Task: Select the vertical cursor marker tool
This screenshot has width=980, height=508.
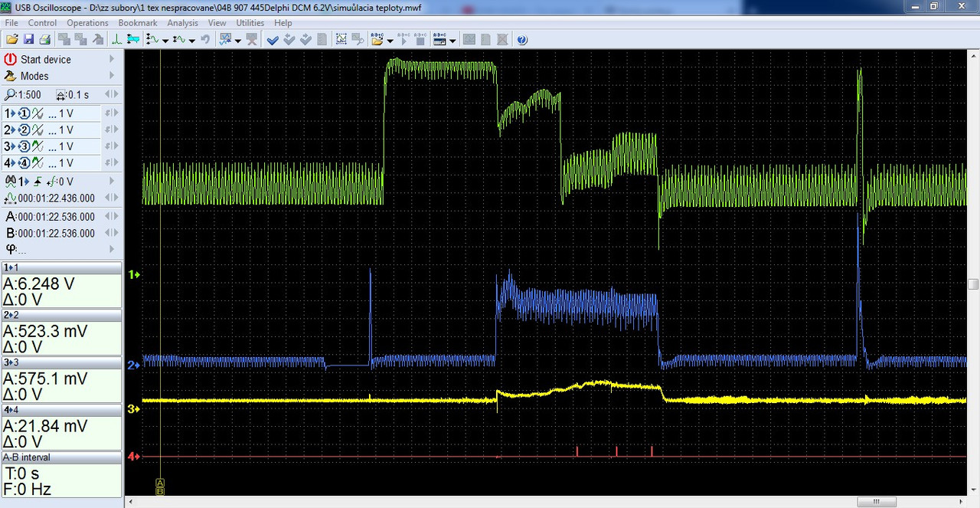Action: pyautogui.click(x=116, y=39)
